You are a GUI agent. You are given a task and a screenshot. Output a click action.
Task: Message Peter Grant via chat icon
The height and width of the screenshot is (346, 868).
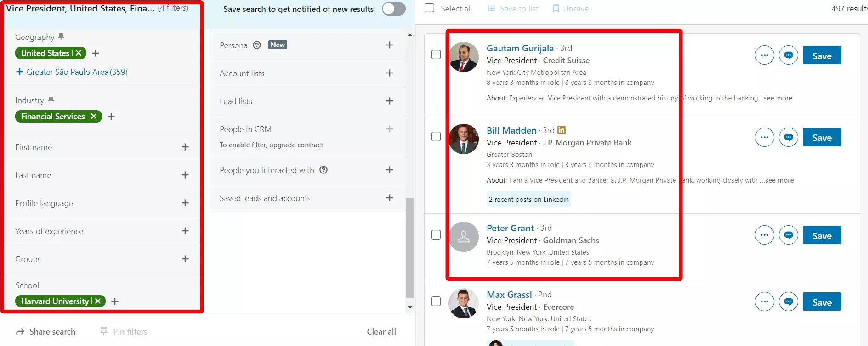point(789,235)
